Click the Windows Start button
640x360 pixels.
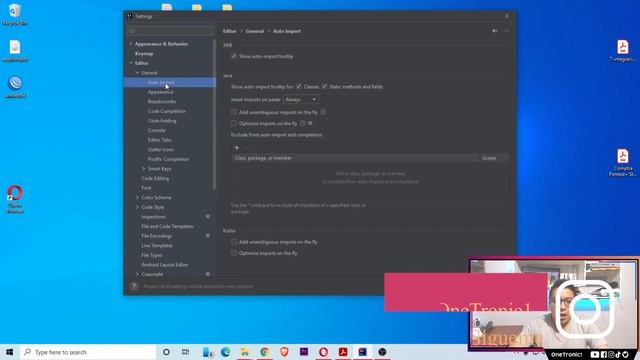(x=10, y=352)
